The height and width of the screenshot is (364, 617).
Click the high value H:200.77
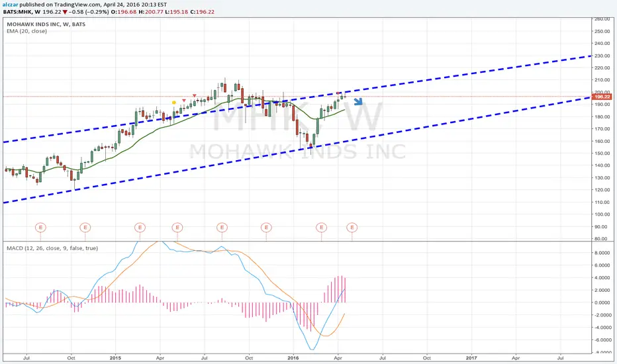coord(151,12)
